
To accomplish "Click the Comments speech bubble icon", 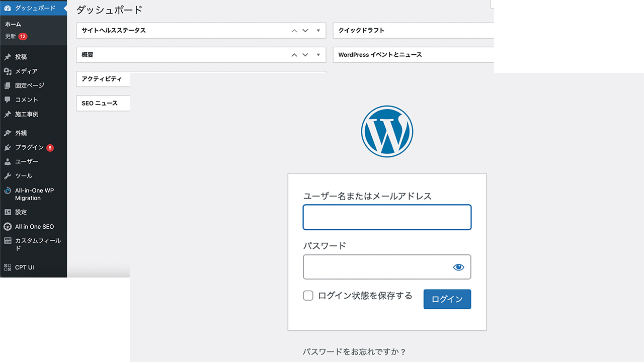I will point(8,100).
